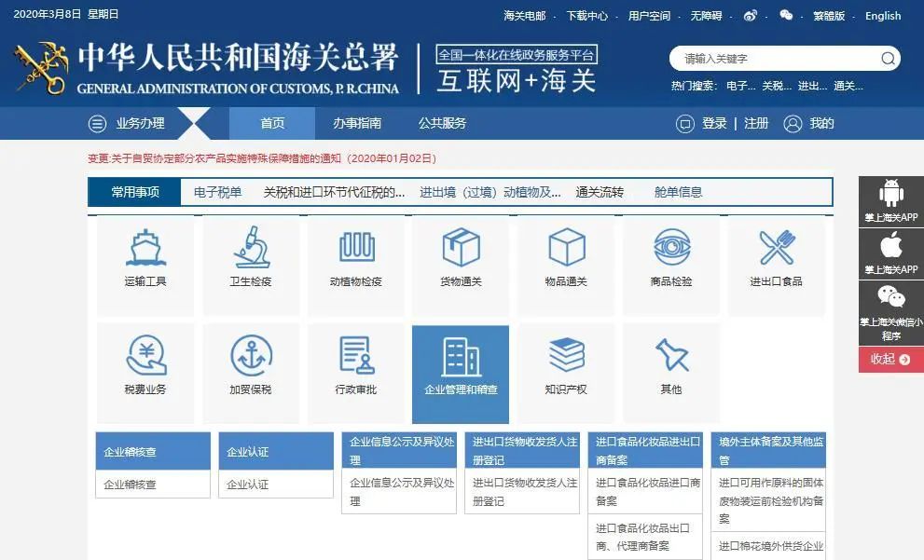Open the WeChat icon in top bar
Viewport: 924px width, 560px height.
(x=786, y=15)
